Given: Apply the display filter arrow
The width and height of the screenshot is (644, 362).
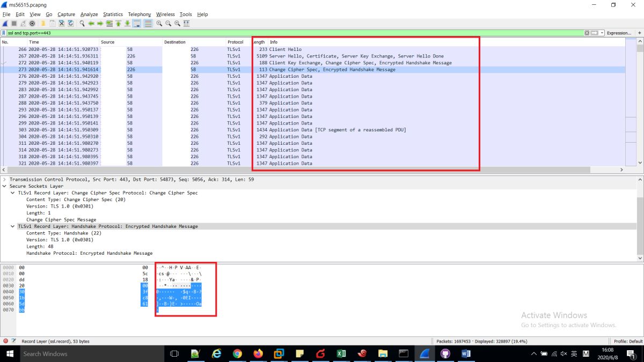Looking at the screenshot, I should click(x=595, y=33).
